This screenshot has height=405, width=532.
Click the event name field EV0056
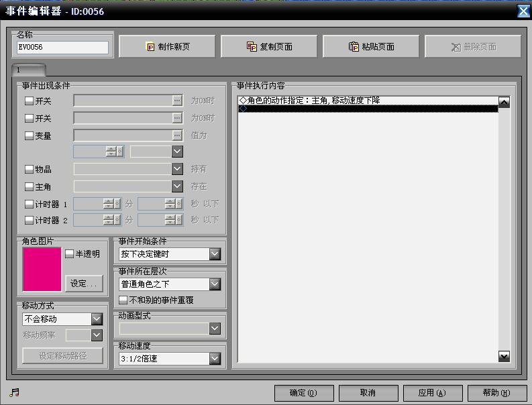coord(62,47)
